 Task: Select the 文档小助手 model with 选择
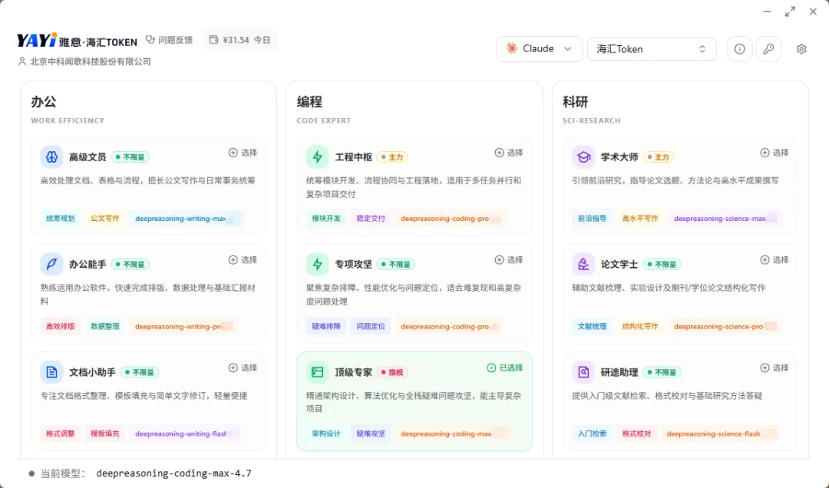point(242,368)
